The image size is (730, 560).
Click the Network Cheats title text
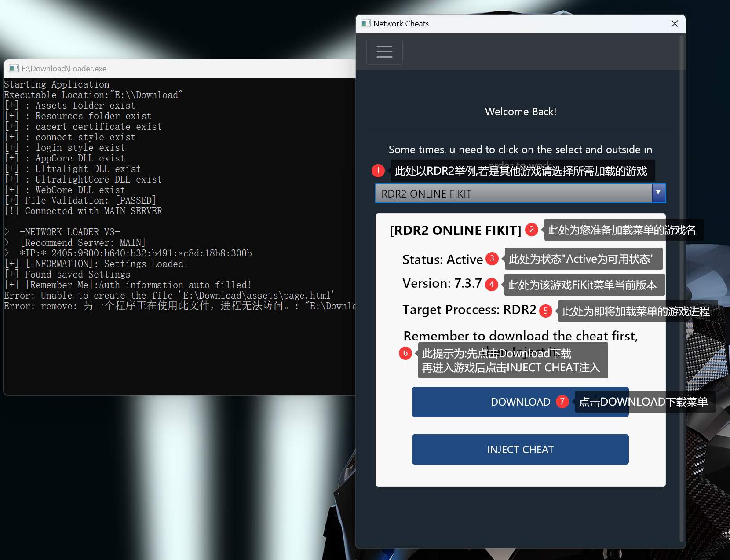pos(401,24)
